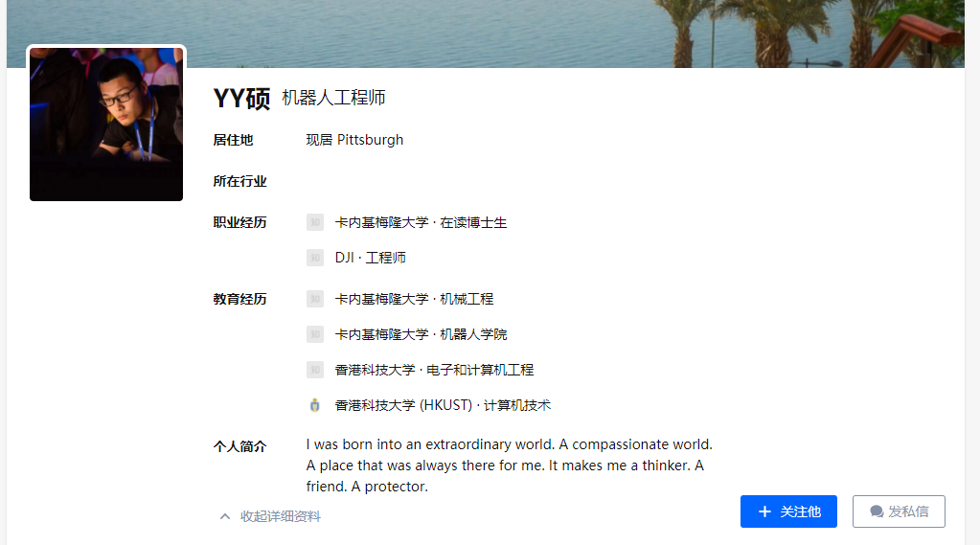The height and width of the screenshot is (545, 980).
Task: Click the 居住地 label
Action: [233, 140]
